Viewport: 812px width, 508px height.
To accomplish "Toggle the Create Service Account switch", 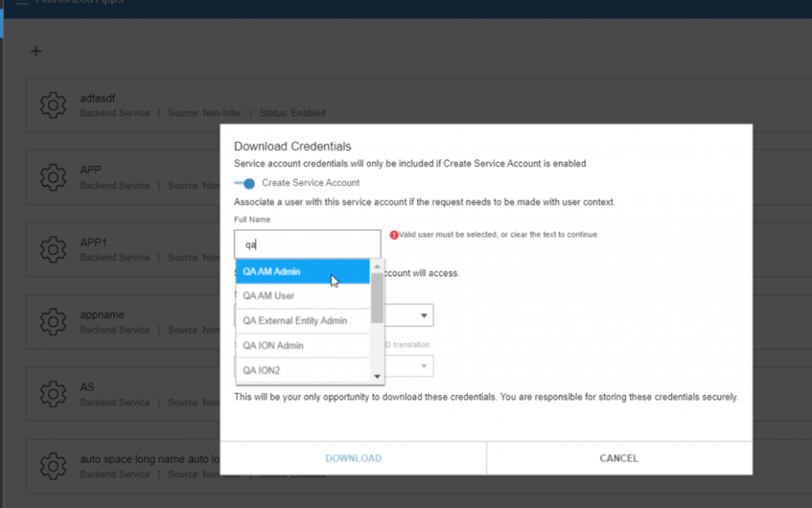I will pyautogui.click(x=245, y=183).
